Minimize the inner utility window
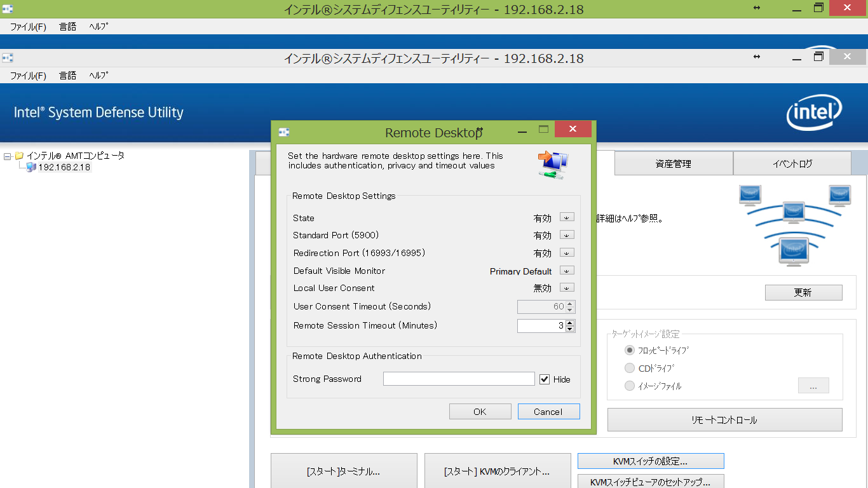 click(797, 59)
